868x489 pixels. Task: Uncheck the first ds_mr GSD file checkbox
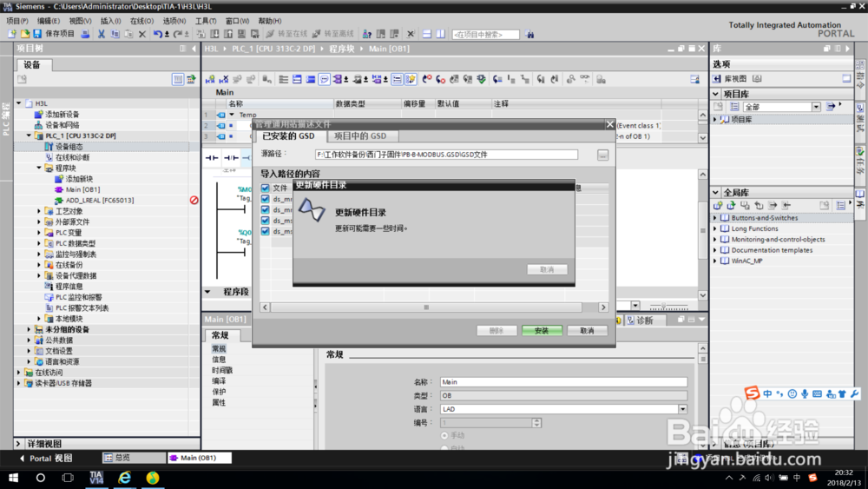265,199
